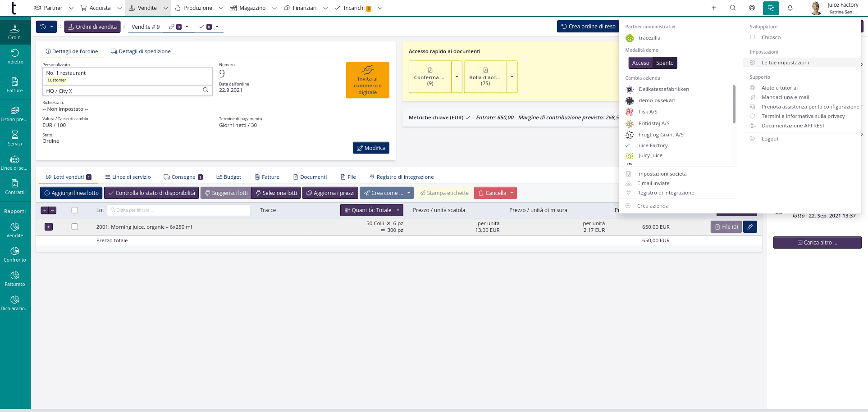Open the Confronto report in sidebar
Viewport: 868px width, 412px height.
(x=15, y=254)
